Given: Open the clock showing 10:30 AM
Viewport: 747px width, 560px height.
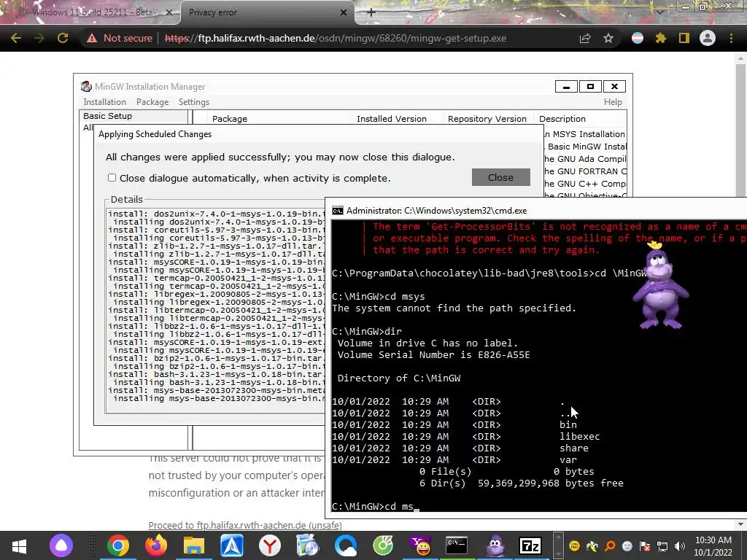Looking at the screenshot, I should tap(713, 546).
